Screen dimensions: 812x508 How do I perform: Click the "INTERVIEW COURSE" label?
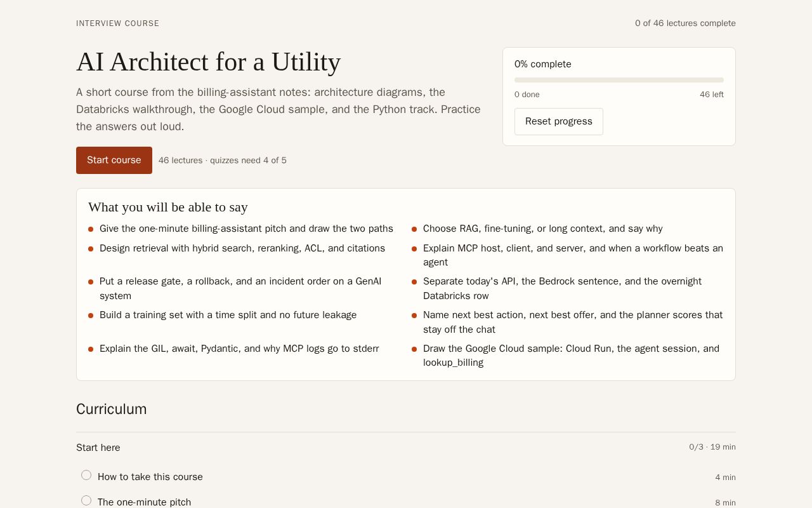tap(118, 23)
